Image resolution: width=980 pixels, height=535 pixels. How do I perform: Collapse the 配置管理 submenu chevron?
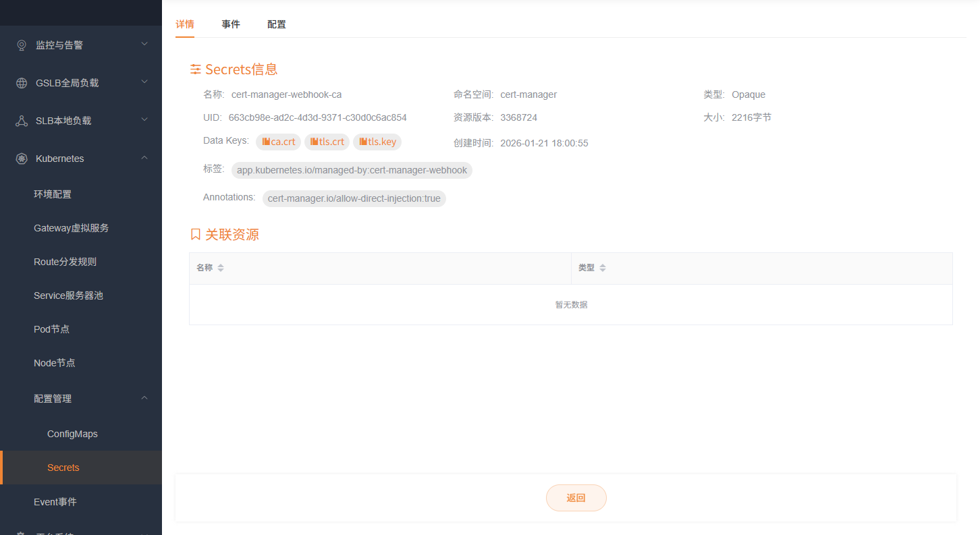click(x=144, y=398)
